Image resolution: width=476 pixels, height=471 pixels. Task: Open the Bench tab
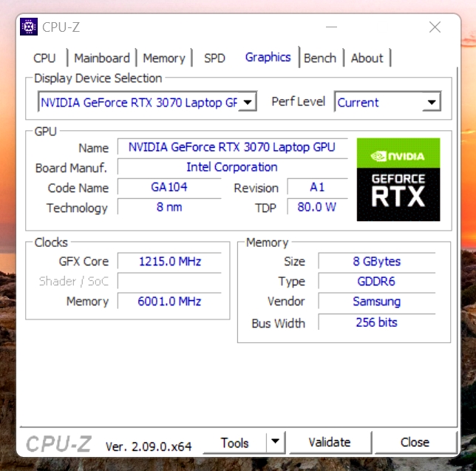click(320, 58)
